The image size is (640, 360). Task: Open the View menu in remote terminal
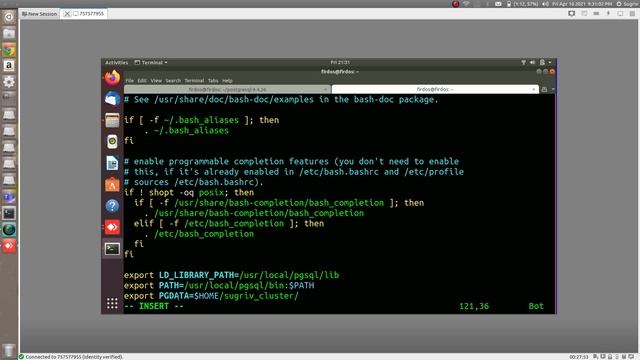[156, 81]
